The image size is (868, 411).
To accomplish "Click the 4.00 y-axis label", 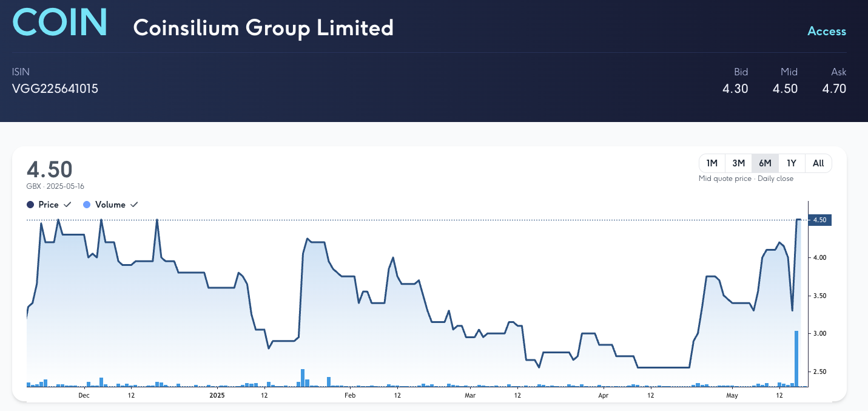I will [819, 257].
